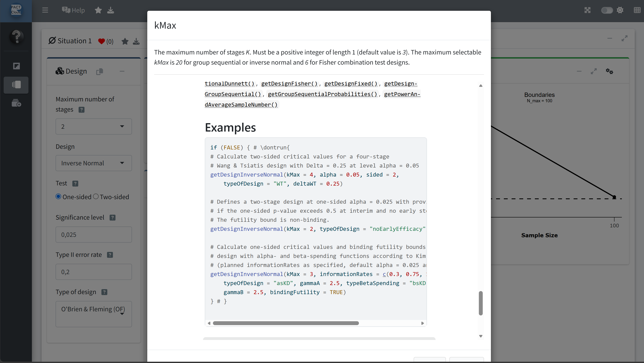Select the One-sided radio button
The height and width of the screenshot is (363, 644).
58,197
